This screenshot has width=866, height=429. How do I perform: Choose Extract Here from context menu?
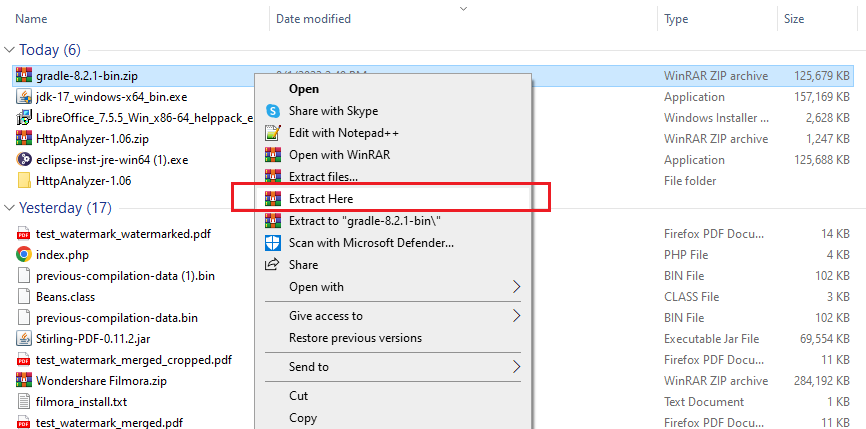tap(320, 199)
